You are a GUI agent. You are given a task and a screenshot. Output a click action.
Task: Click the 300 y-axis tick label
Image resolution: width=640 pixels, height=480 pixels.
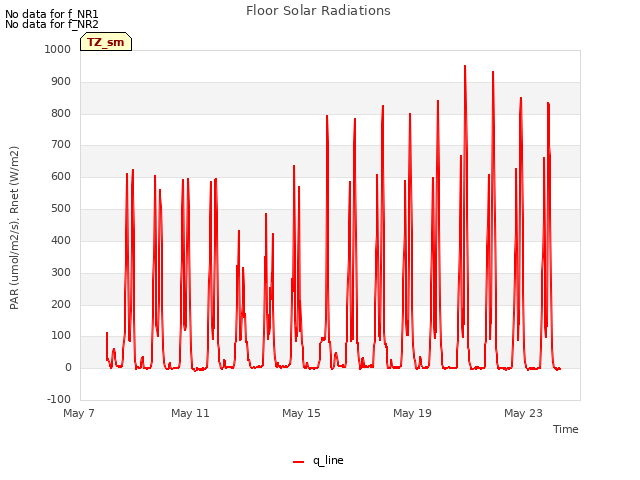click(61, 272)
